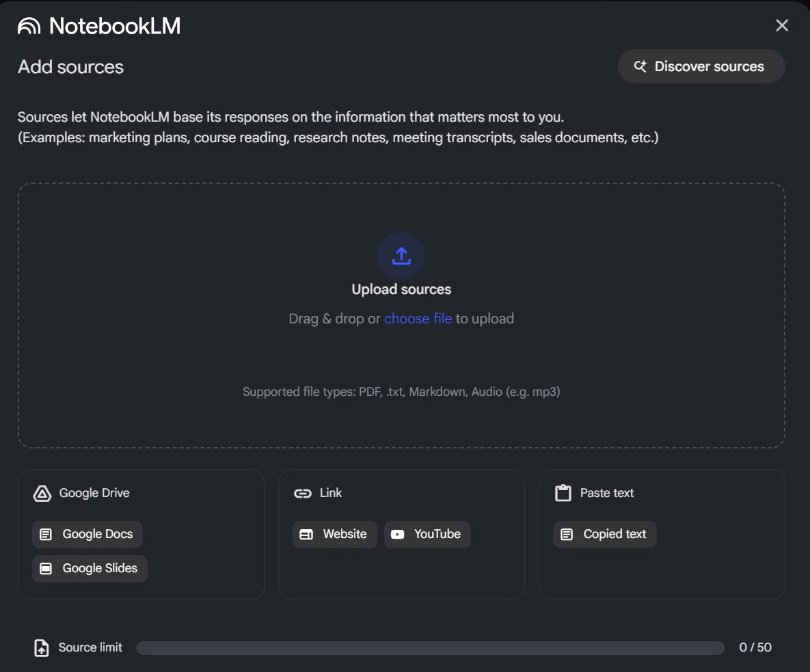Image resolution: width=810 pixels, height=672 pixels.
Task: Click the Upload sources heading
Action: tap(401, 289)
